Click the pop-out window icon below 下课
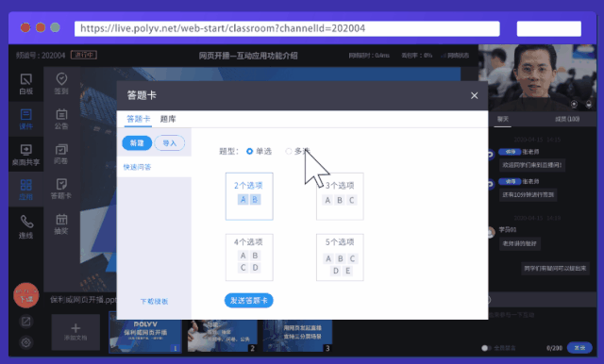Screen dimensions: 604x364 point(26,322)
